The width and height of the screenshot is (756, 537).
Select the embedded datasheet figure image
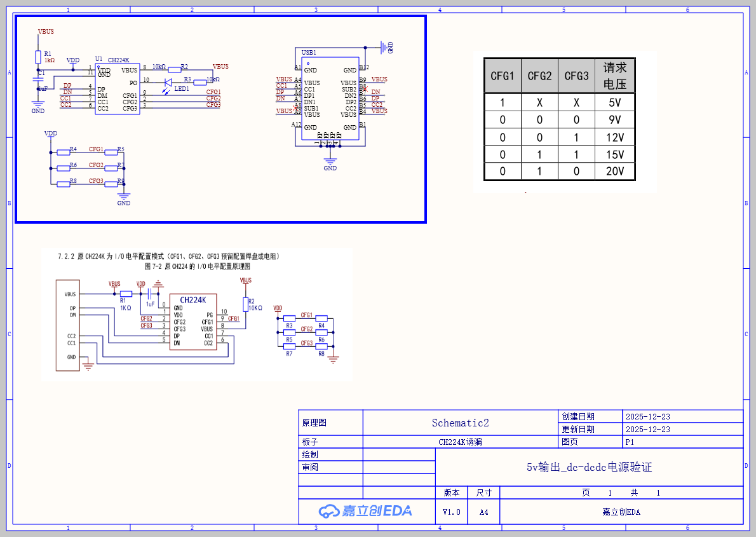pos(197,315)
